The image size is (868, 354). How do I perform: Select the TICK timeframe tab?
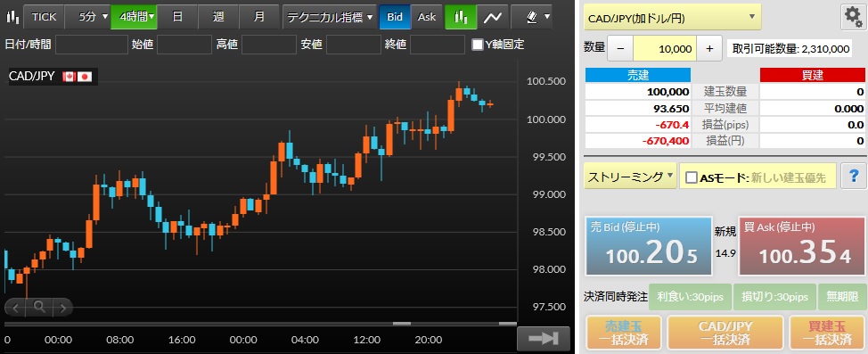[x=44, y=17]
